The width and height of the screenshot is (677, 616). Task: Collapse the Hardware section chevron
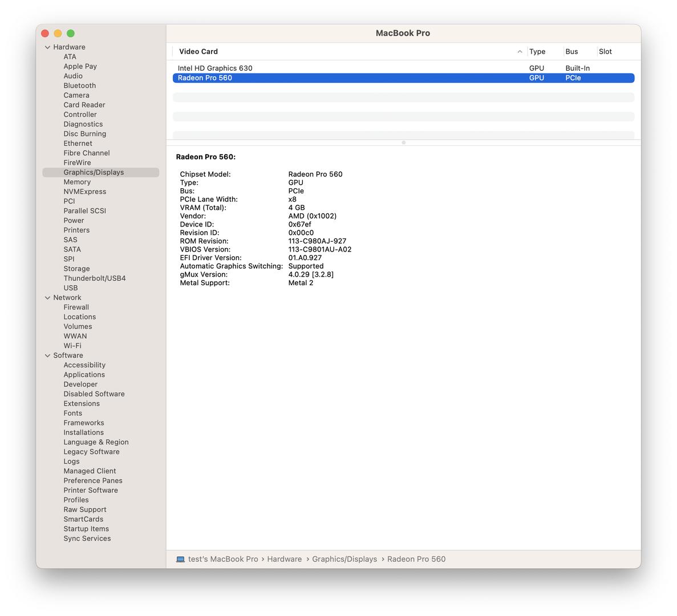(x=47, y=47)
